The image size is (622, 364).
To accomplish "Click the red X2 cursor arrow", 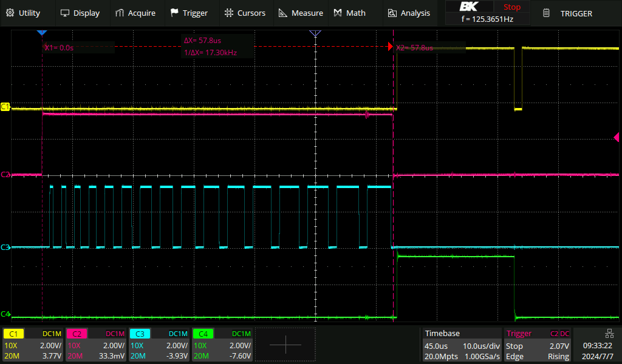I will (391, 47).
